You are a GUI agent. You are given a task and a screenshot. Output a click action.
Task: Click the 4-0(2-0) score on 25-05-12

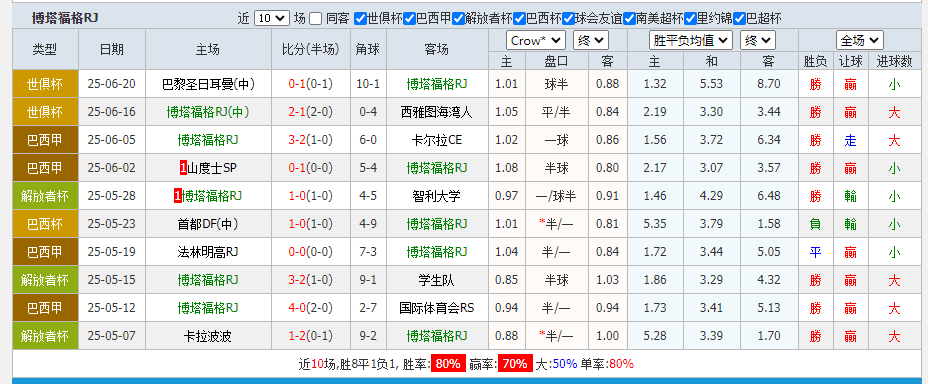pos(310,308)
